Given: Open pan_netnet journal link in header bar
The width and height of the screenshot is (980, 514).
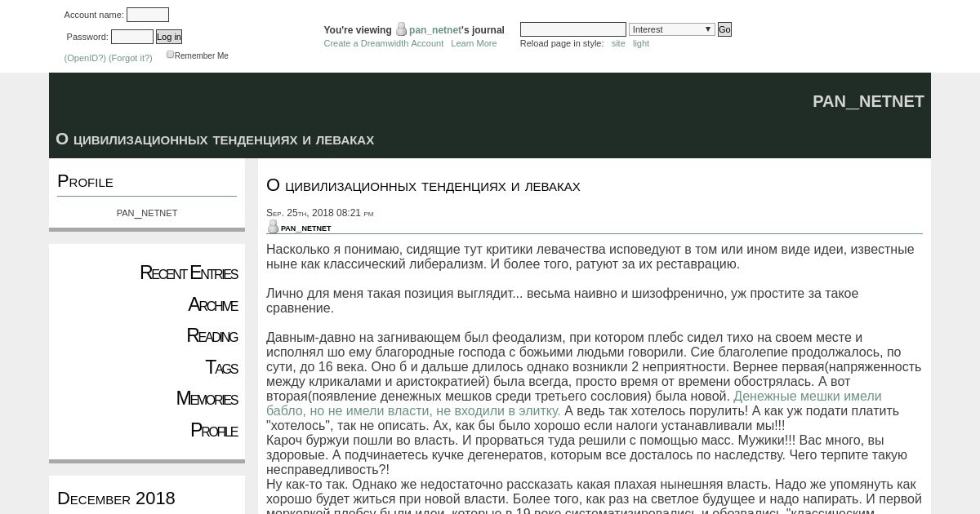Looking at the screenshot, I should pos(435,30).
